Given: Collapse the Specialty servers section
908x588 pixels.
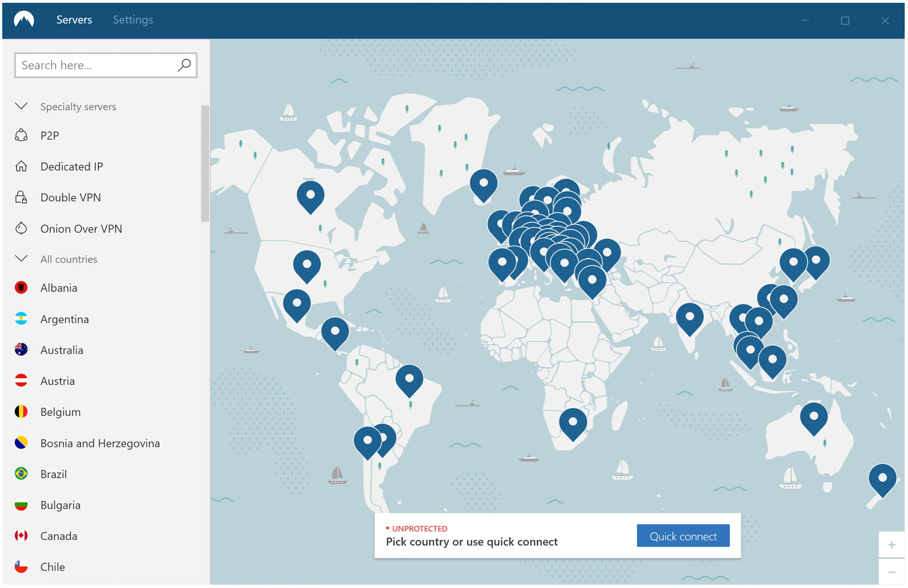Looking at the screenshot, I should tap(21, 106).
